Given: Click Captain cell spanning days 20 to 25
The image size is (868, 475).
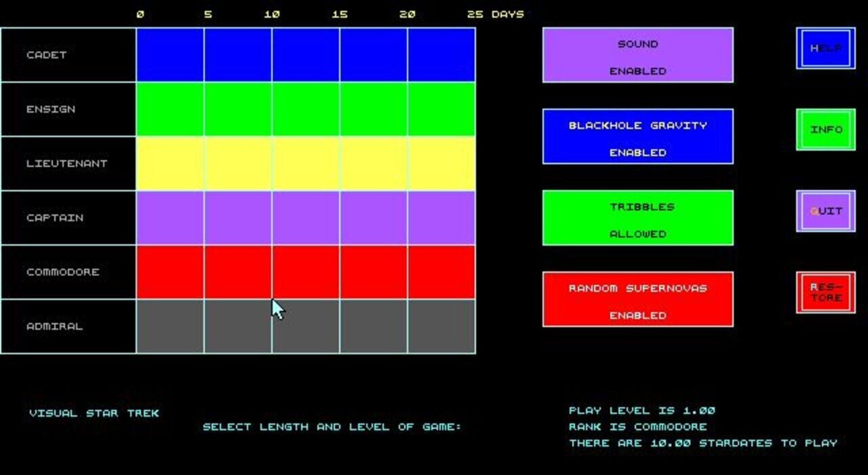Looking at the screenshot, I should click(x=441, y=218).
